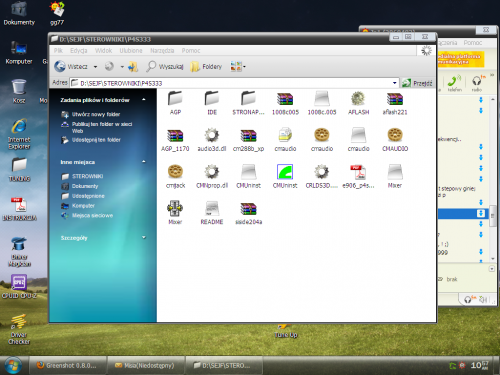Open the views icon dropdown in toolbar
This screenshot has height=375, width=500.
click(x=238, y=66)
